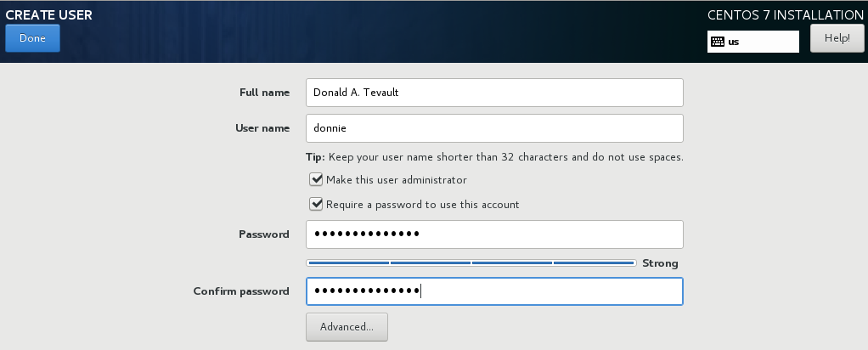Click the Strong strength label
868x350 pixels.
pos(660,263)
